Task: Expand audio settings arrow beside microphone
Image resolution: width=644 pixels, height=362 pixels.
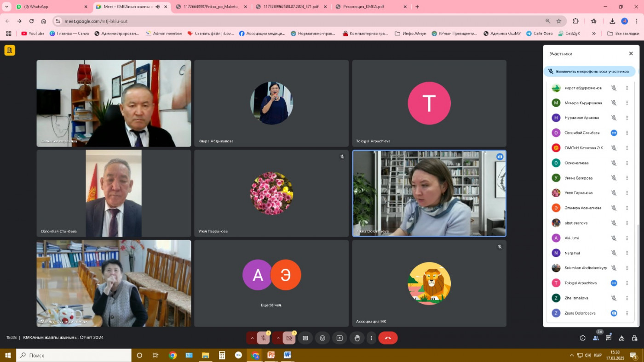Action: [252, 338]
